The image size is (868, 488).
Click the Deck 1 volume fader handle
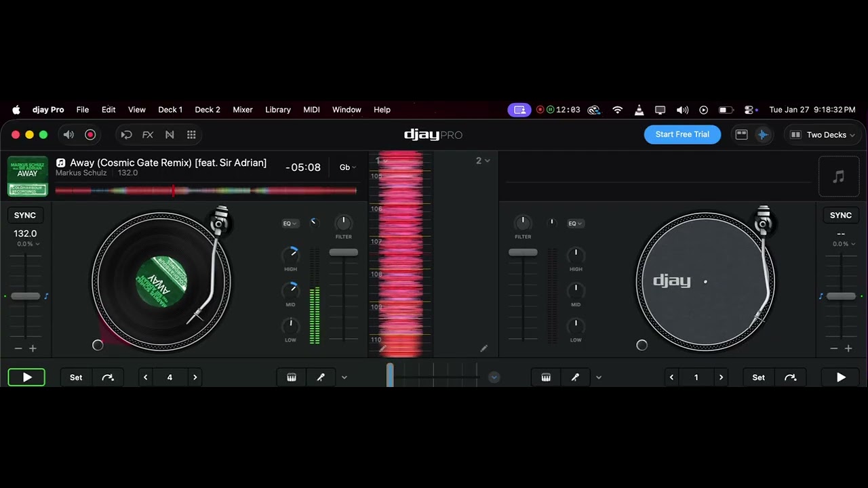tap(344, 252)
